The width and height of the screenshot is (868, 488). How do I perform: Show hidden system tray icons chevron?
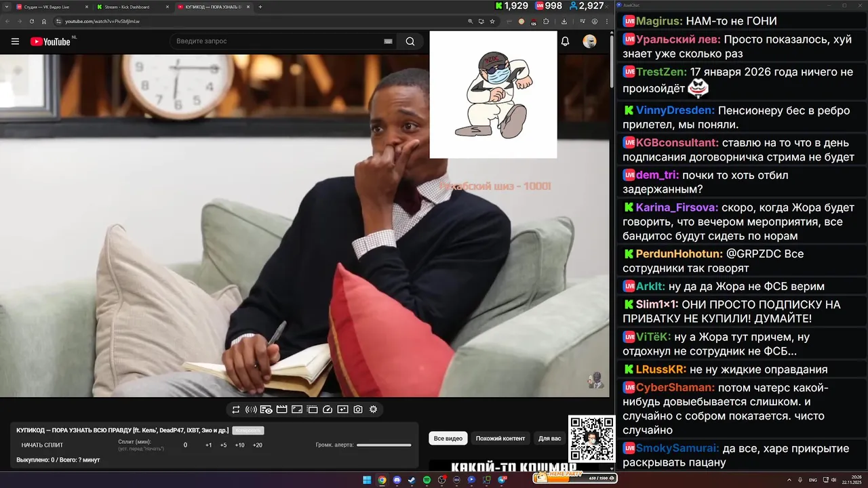click(x=789, y=480)
